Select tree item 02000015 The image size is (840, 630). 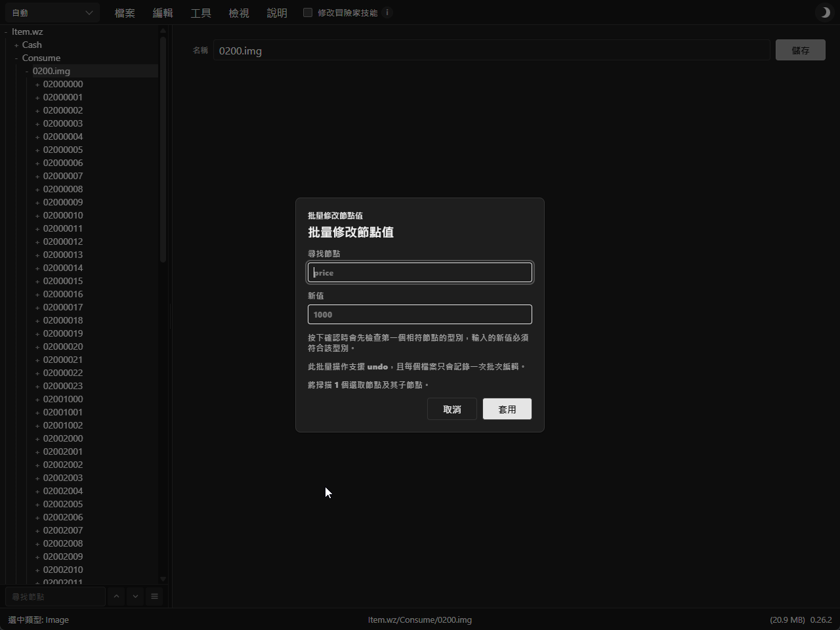tap(63, 281)
